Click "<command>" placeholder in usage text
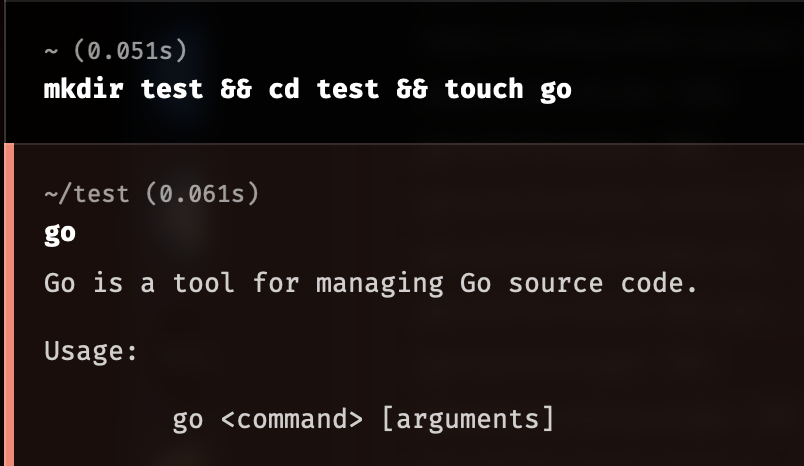 coord(292,419)
